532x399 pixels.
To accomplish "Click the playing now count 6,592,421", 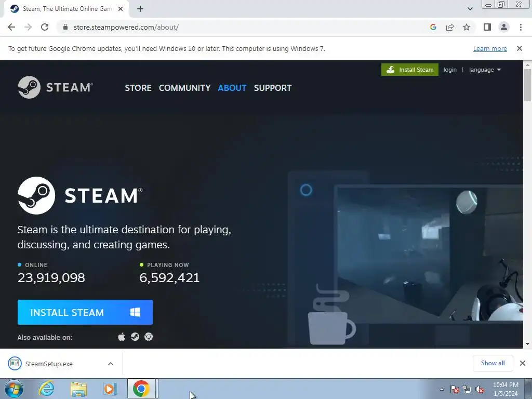I will coord(169,278).
